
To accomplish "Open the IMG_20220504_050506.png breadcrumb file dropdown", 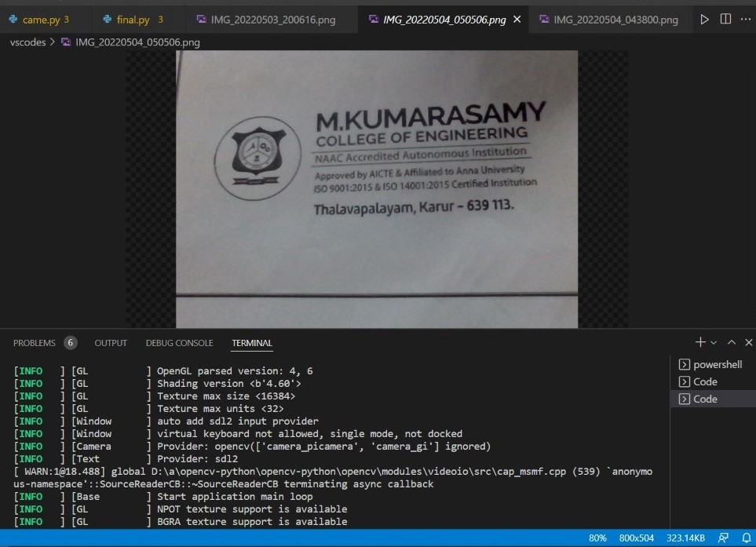I will [137, 42].
